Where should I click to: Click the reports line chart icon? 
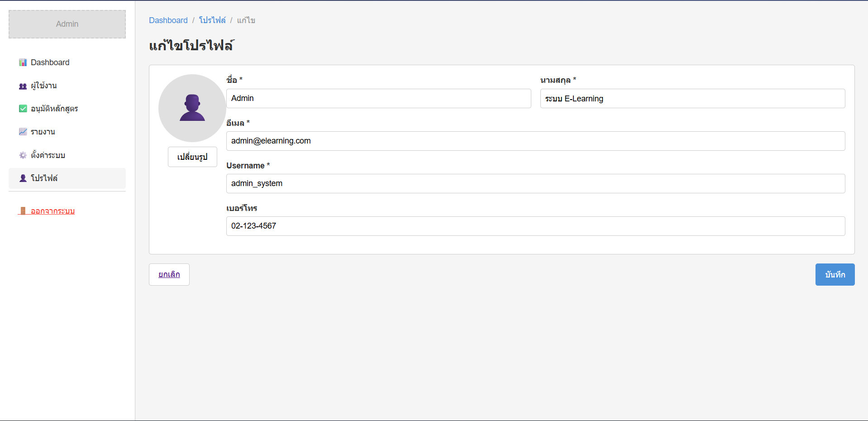click(23, 132)
